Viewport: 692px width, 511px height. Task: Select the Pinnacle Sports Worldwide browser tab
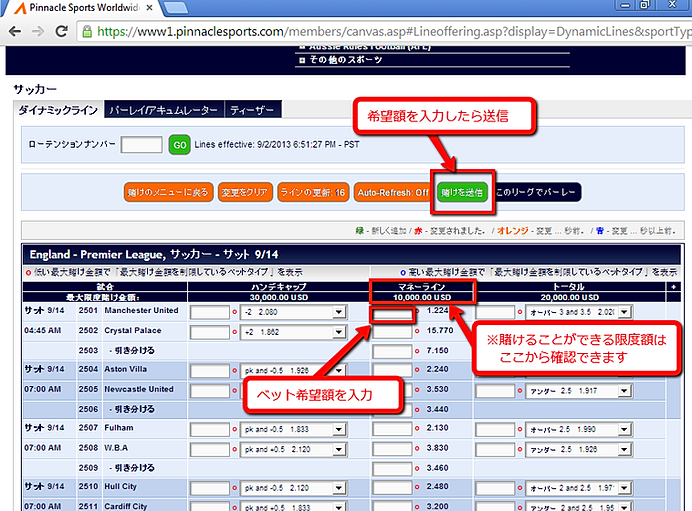[x=84, y=8]
